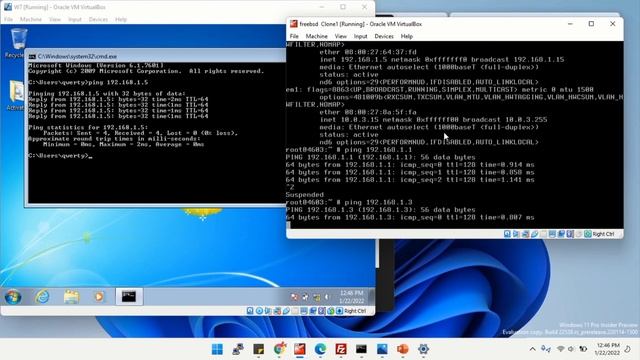Open audio indicator in freebsd VM status bar

pyautogui.click(x=516, y=234)
